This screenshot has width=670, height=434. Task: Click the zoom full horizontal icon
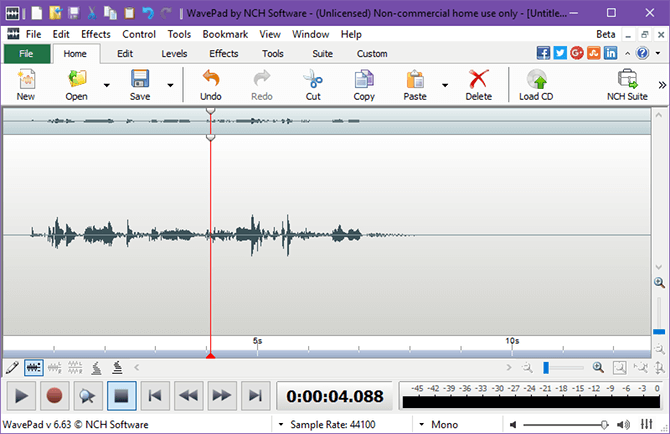641,367
